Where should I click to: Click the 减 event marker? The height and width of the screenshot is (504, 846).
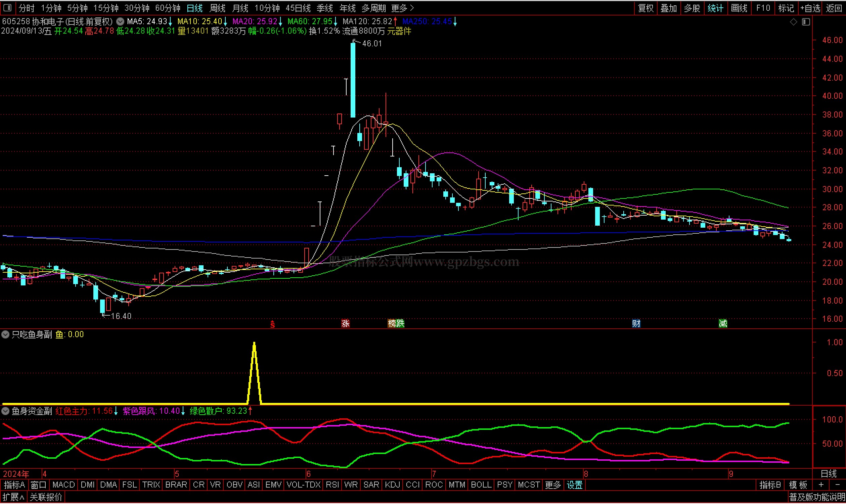(723, 323)
